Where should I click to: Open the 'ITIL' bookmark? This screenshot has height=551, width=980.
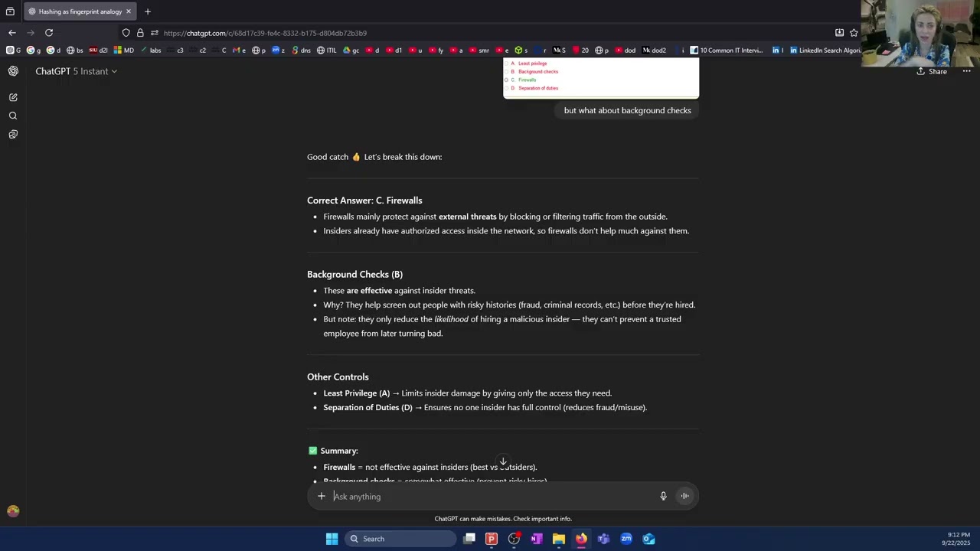click(327, 51)
